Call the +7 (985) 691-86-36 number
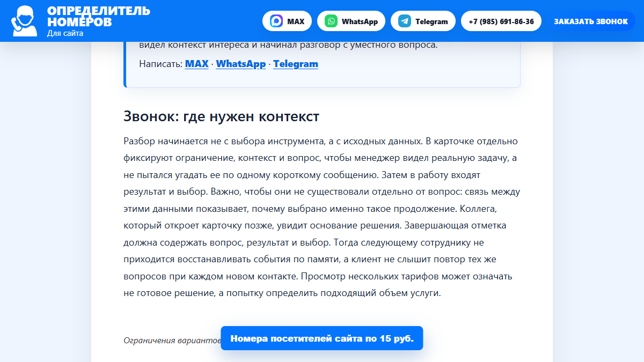This screenshot has width=644, height=362. coord(501,21)
